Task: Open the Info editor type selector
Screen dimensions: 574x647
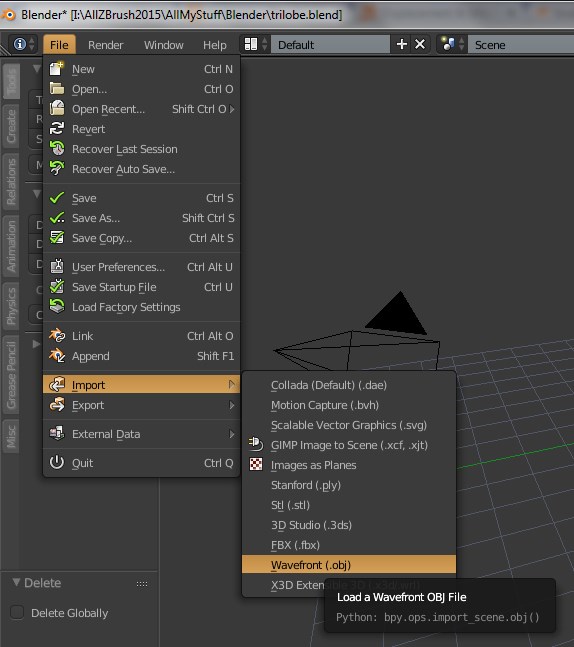Action: [x=23, y=44]
